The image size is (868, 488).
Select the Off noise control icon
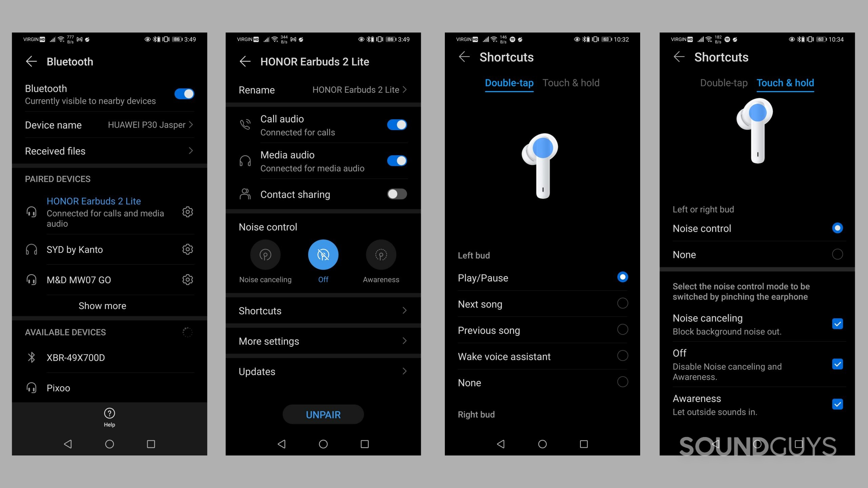coord(322,255)
